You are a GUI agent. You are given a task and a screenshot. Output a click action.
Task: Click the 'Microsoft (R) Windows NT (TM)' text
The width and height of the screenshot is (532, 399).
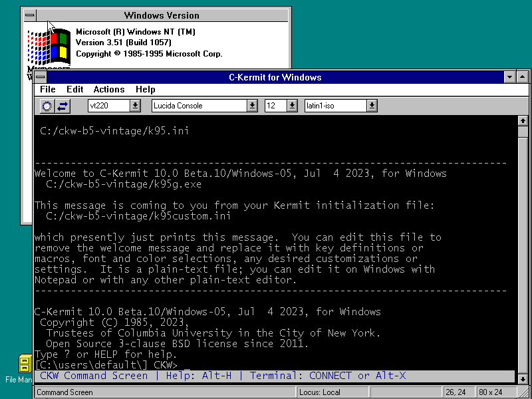(x=136, y=32)
